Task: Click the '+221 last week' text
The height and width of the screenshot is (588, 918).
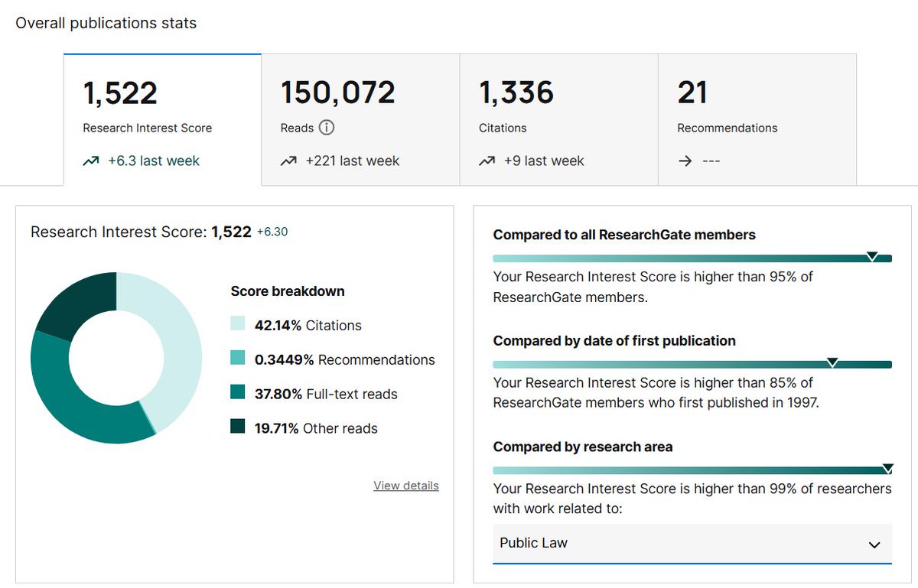Action: click(353, 161)
